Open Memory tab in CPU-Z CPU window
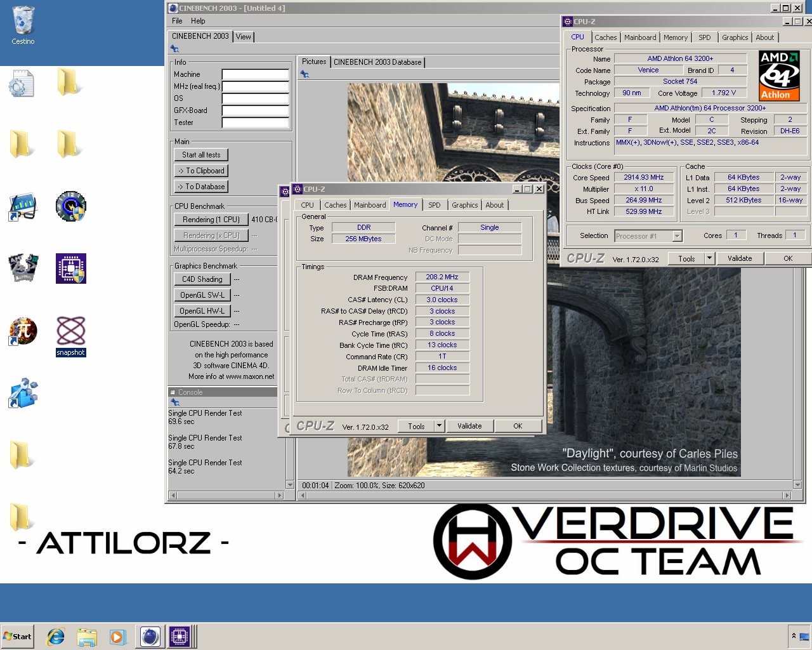 [x=676, y=37]
